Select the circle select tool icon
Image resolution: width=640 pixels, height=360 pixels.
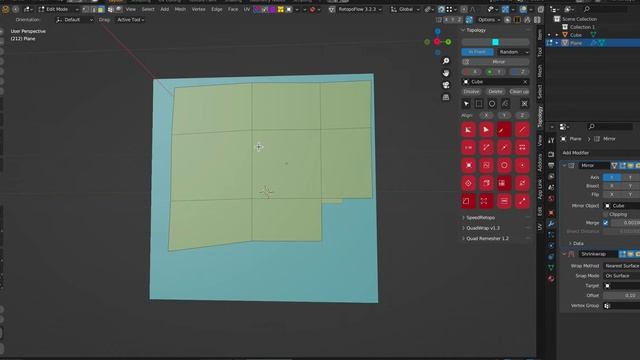tap(492, 104)
